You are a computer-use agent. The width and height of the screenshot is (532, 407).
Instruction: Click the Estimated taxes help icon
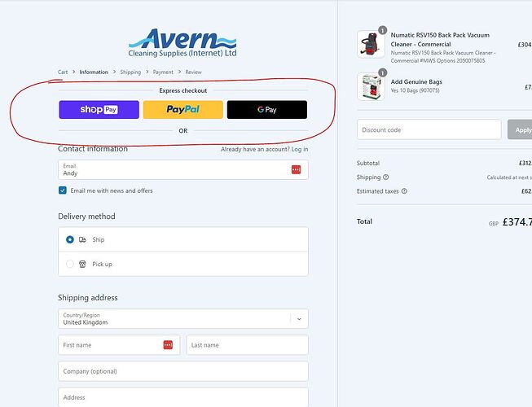click(x=404, y=191)
